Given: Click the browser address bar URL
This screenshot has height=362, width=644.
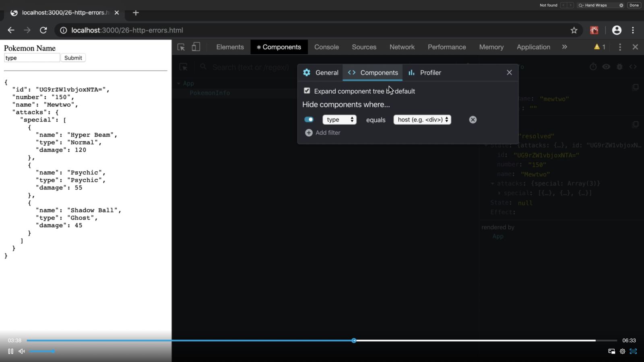Looking at the screenshot, I should click(127, 30).
